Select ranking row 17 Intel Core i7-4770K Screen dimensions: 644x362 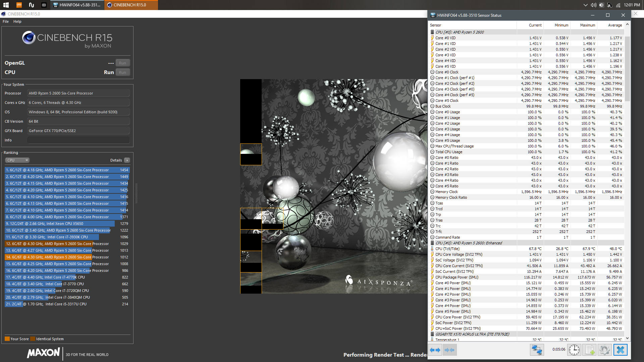coord(67,277)
